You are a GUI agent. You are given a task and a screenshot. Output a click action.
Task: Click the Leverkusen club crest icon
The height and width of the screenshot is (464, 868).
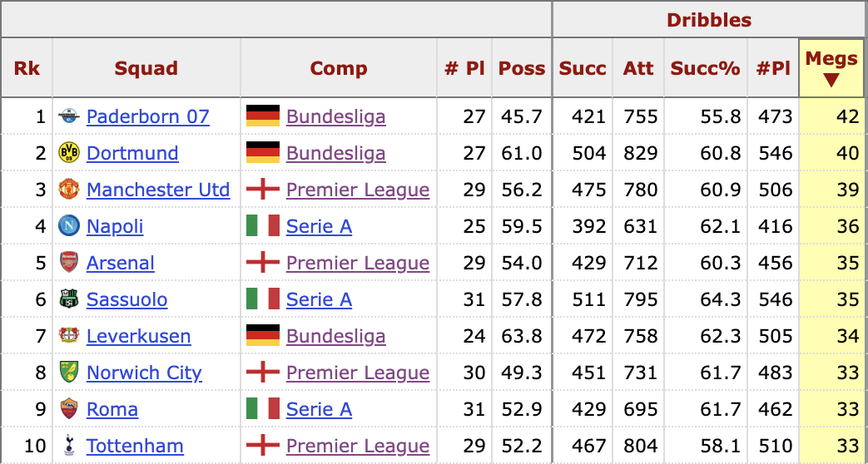point(68,336)
